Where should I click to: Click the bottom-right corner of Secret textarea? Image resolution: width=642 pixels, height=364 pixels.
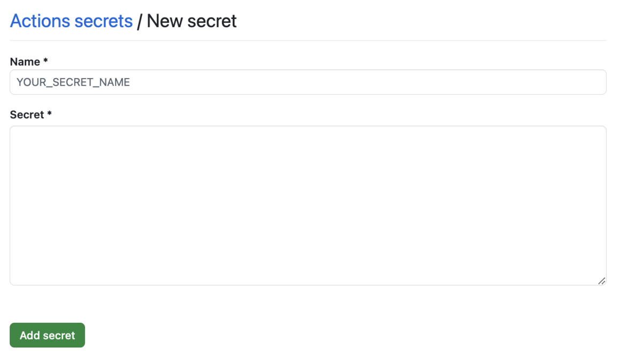601,281
